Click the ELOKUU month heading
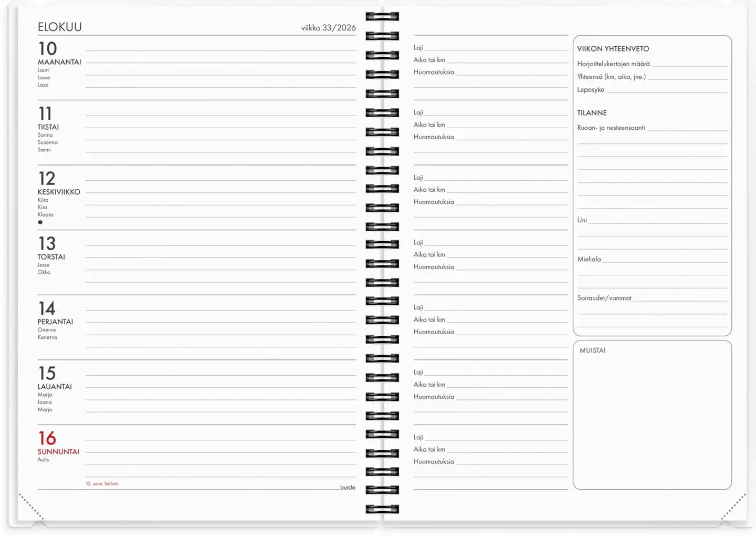Image resolution: width=756 pixels, height=536 pixels. point(60,27)
